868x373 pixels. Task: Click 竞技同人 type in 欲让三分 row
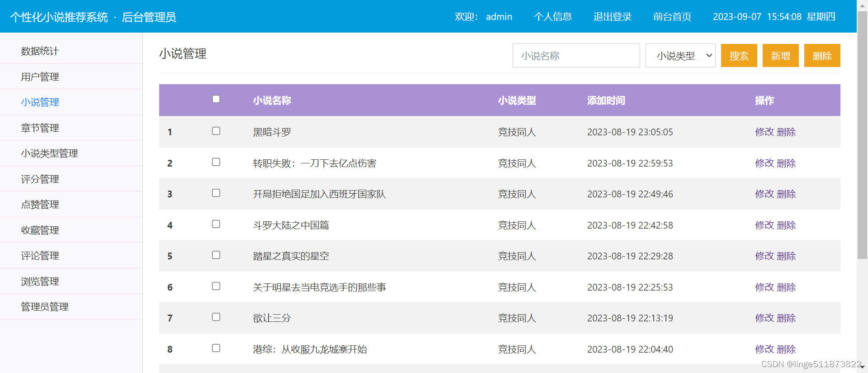[x=517, y=318]
